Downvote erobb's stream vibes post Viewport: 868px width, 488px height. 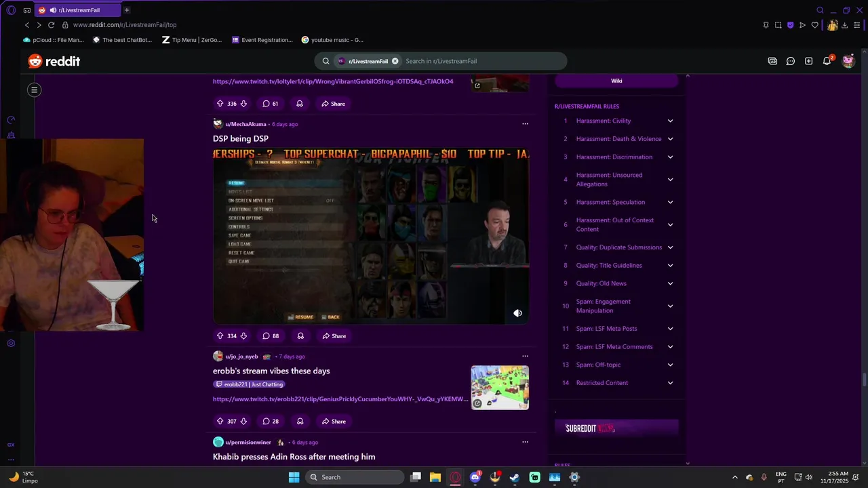[243, 421]
